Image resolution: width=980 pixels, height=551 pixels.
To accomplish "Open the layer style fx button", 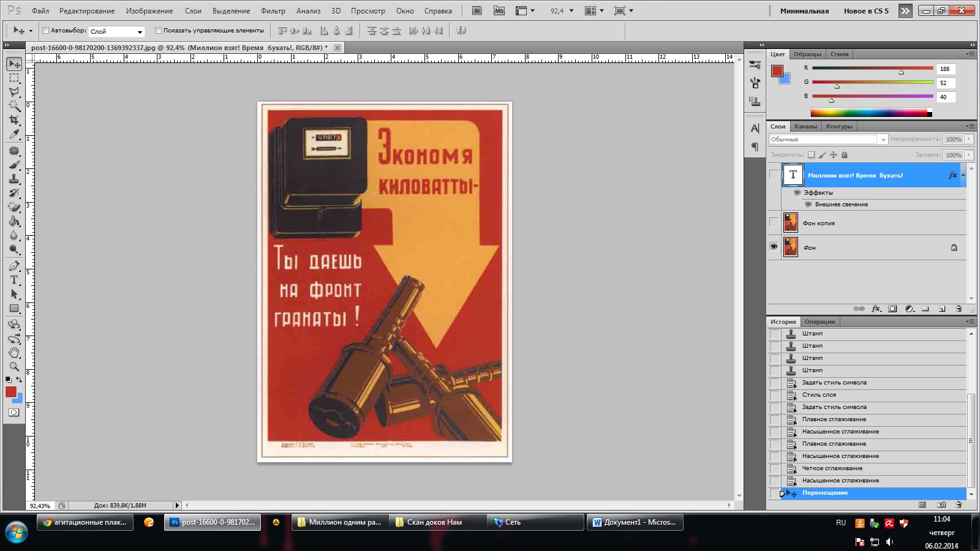I will (x=876, y=309).
